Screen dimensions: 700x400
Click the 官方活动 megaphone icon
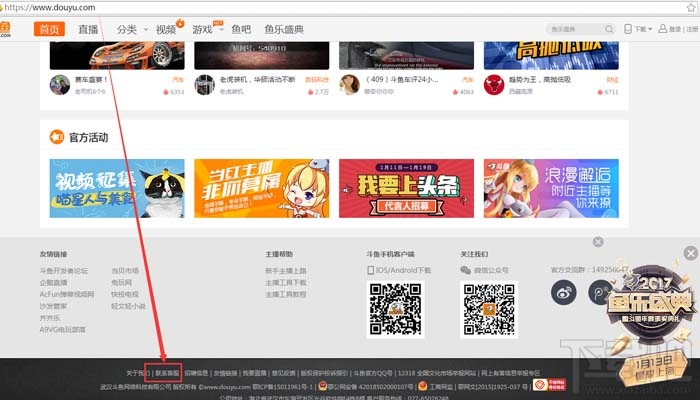pyautogui.click(x=57, y=137)
